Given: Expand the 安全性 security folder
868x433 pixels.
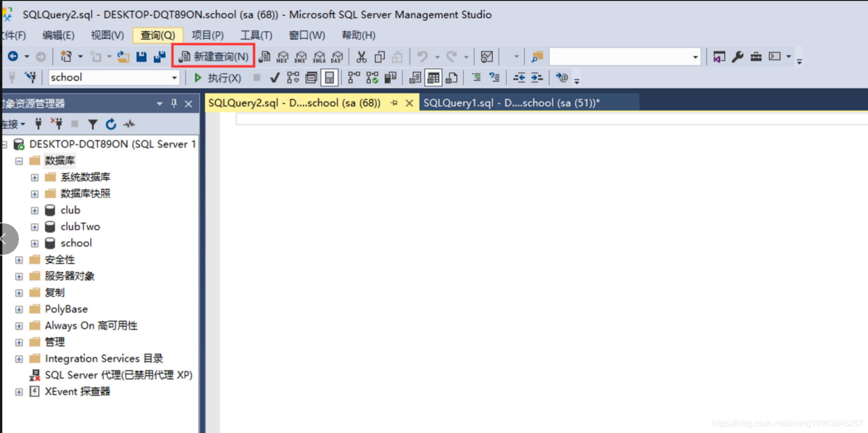Looking at the screenshot, I should (x=19, y=260).
